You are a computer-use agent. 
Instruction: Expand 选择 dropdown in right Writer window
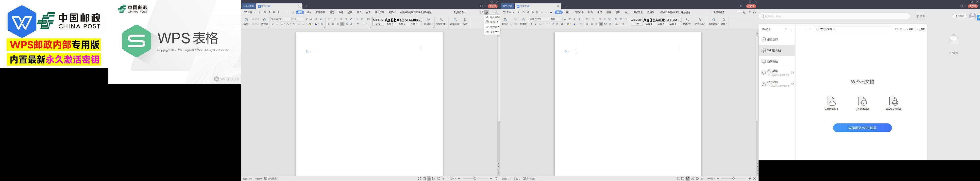point(724,24)
